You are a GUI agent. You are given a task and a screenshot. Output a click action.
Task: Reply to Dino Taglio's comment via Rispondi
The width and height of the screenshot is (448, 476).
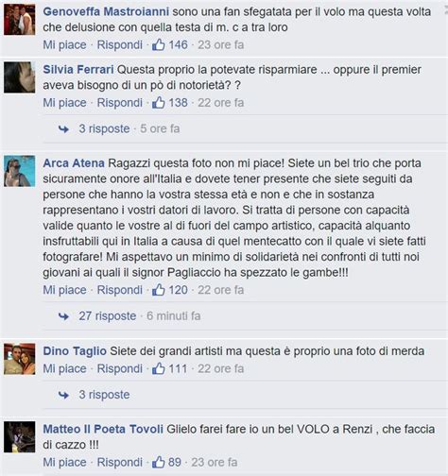pyautogui.click(x=120, y=368)
